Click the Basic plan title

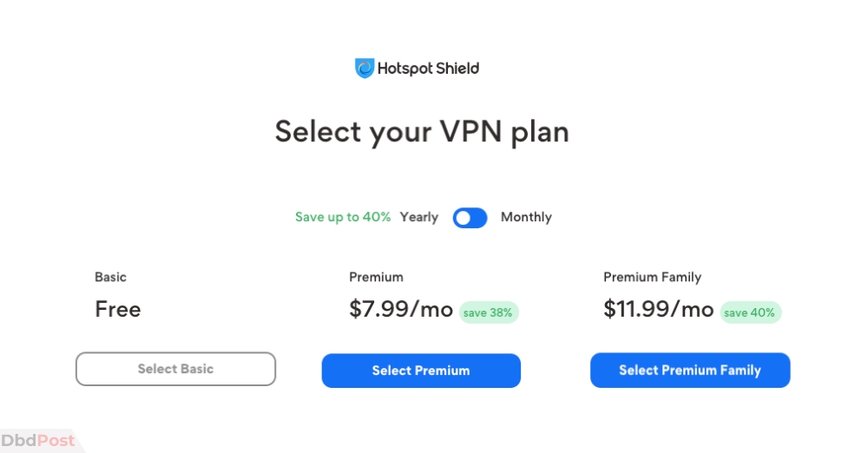click(x=111, y=277)
